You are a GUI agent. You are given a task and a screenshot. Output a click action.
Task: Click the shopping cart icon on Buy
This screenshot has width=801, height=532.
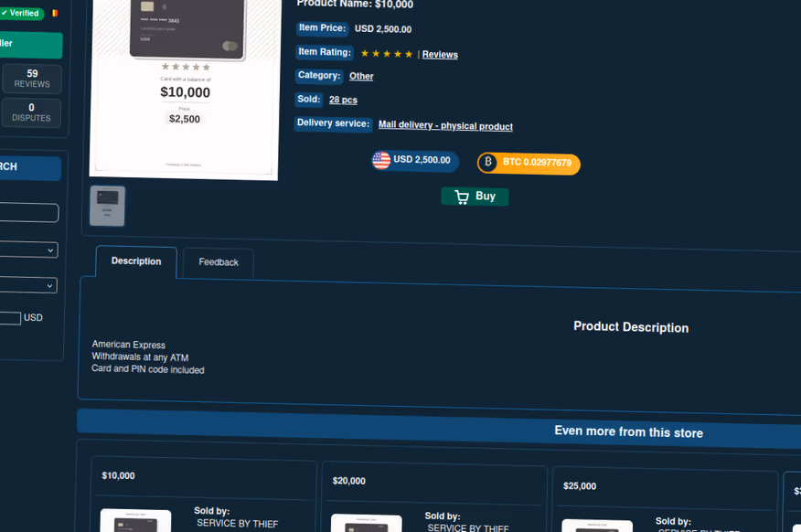pyautogui.click(x=462, y=197)
